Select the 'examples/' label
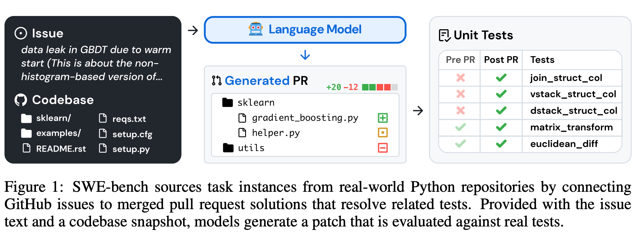 click(58, 133)
